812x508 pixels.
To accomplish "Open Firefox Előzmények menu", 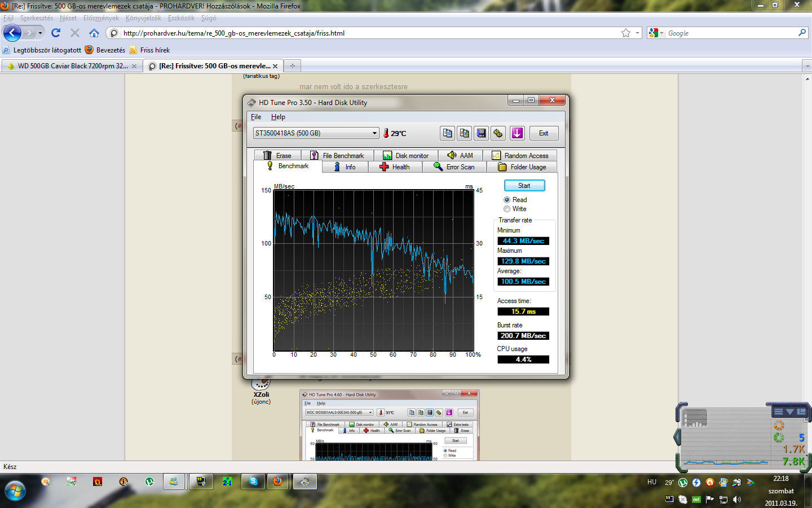I will [x=101, y=18].
